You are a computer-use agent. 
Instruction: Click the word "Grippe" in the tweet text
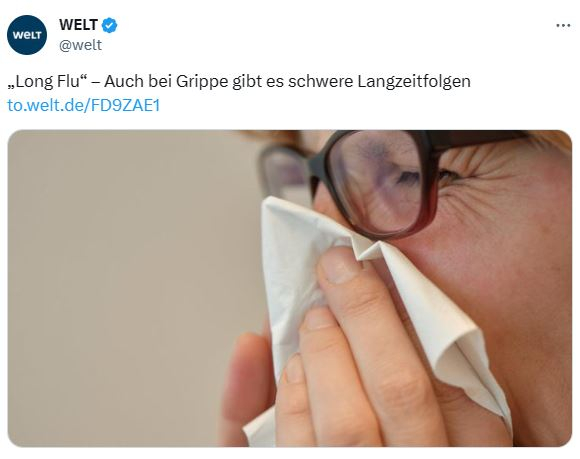pyautogui.click(x=202, y=82)
